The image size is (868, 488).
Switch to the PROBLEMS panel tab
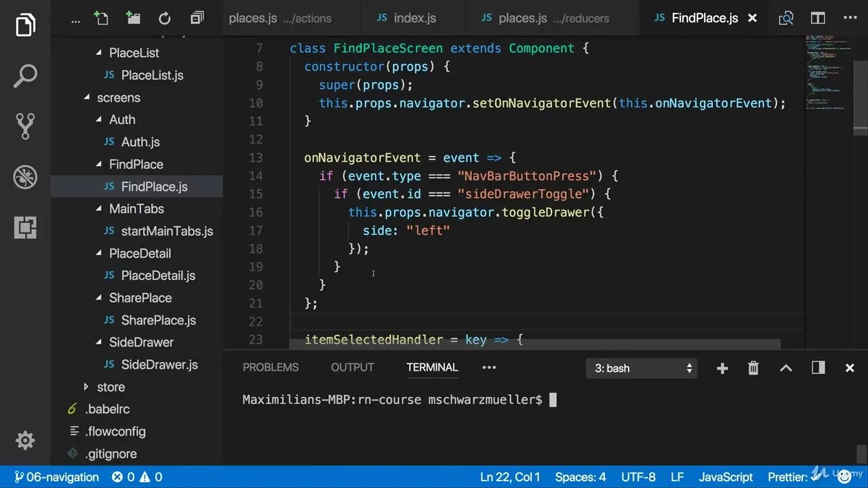coord(271,367)
